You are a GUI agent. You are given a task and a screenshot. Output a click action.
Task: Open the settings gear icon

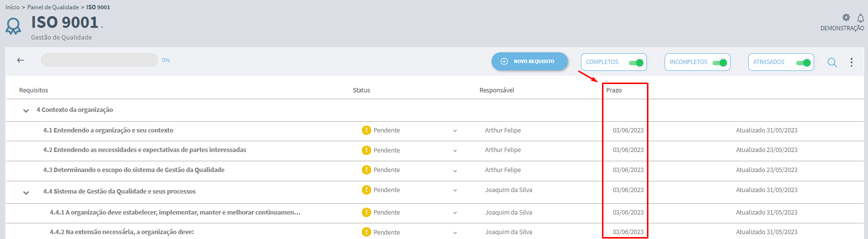click(x=846, y=18)
